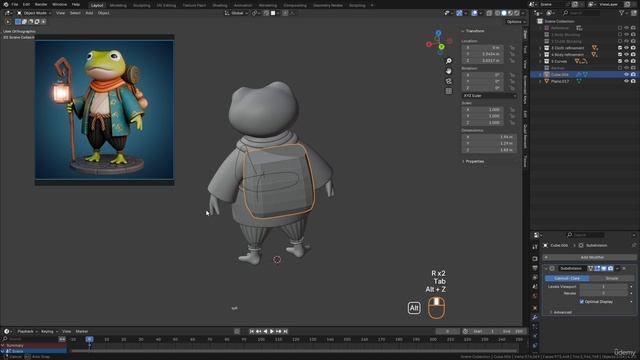Expand 3 Cloth refinement collection
The image size is (640, 360).
[x=540, y=48]
